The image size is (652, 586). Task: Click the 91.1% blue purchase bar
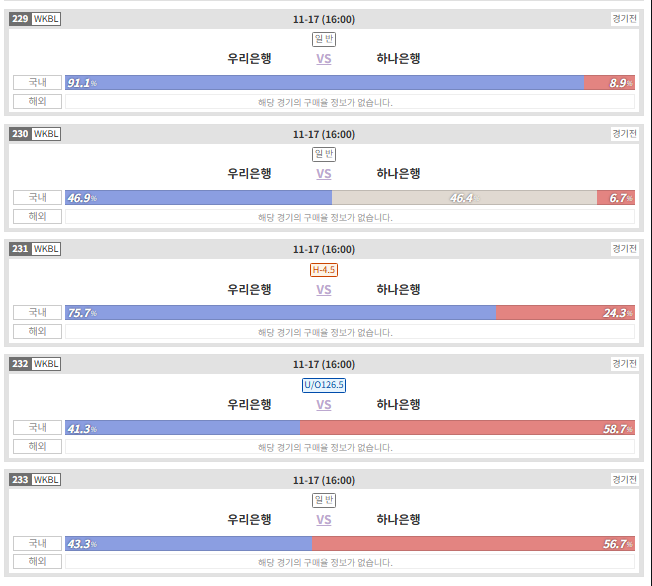[324, 82]
